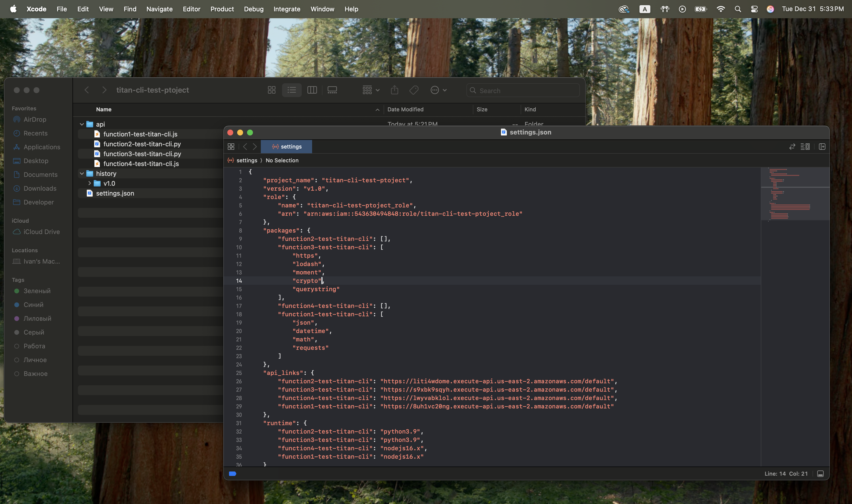Collapse the api folder
This screenshot has width=852, height=504.
(82, 124)
